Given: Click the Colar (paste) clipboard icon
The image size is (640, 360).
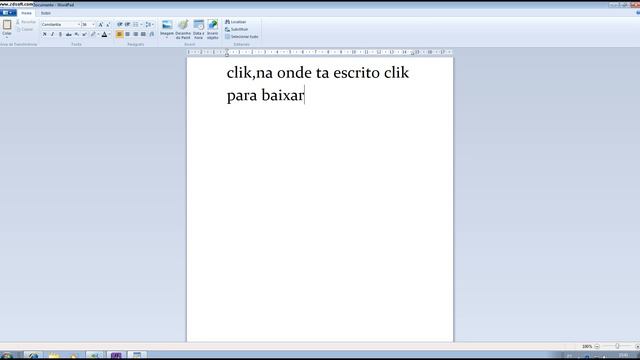Looking at the screenshot, I should pos(7,25).
